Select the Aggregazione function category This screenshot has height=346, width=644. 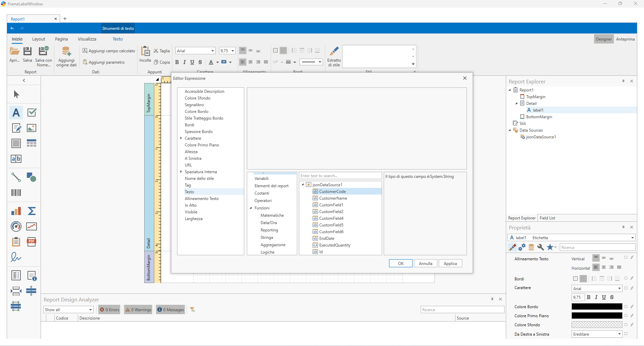pos(273,245)
